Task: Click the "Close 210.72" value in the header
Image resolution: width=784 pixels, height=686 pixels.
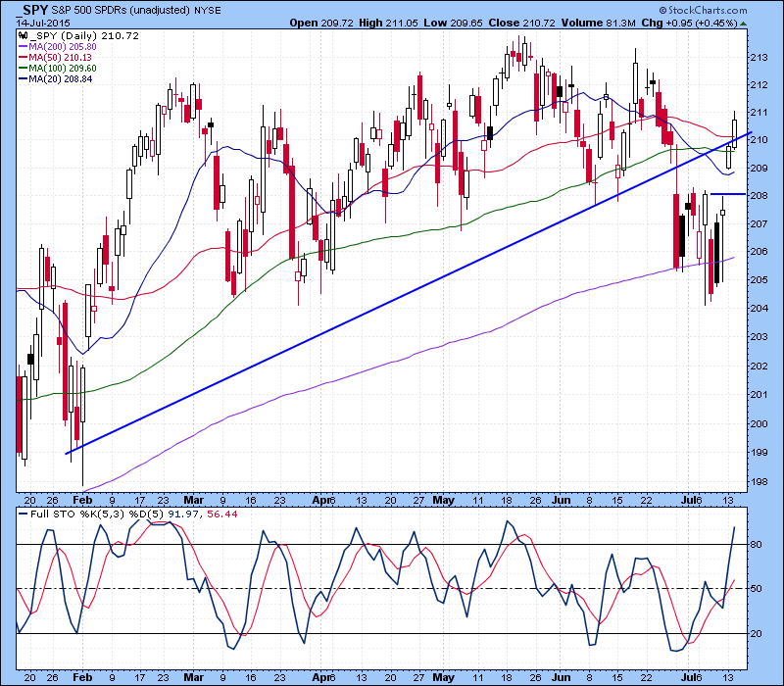Action: [521, 23]
